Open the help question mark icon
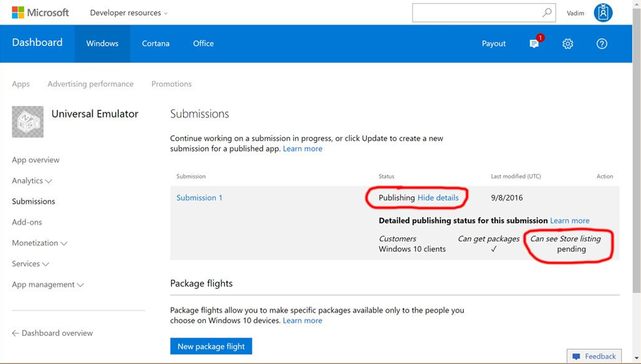Image resolution: width=641 pixels, height=364 pixels. 602,43
